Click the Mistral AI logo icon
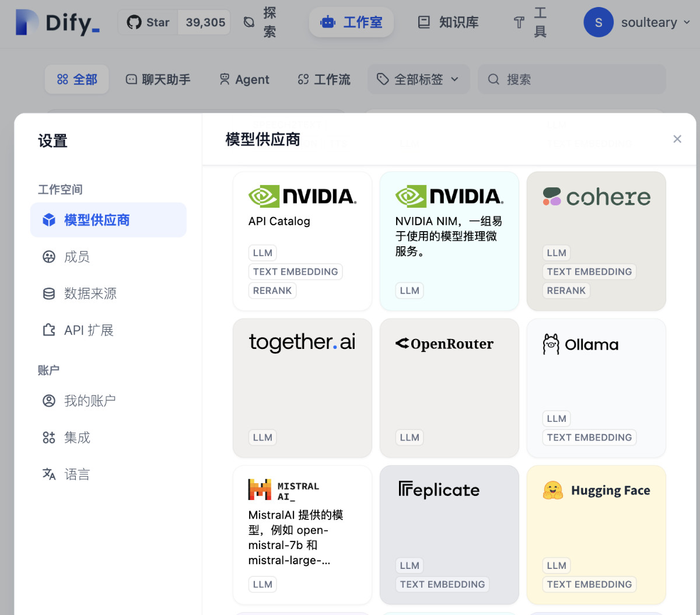 pyautogui.click(x=260, y=490)
